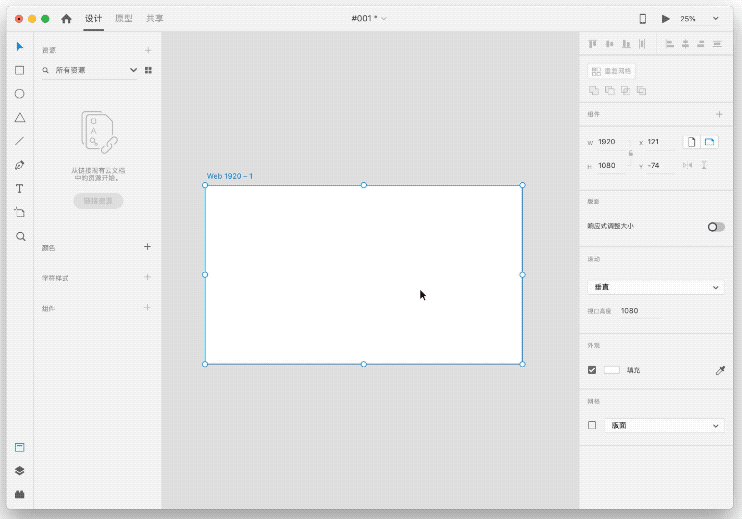Viewport: 742px width, 519px height.
Task: Select the Ellipse tool
Action: point(19,94)
